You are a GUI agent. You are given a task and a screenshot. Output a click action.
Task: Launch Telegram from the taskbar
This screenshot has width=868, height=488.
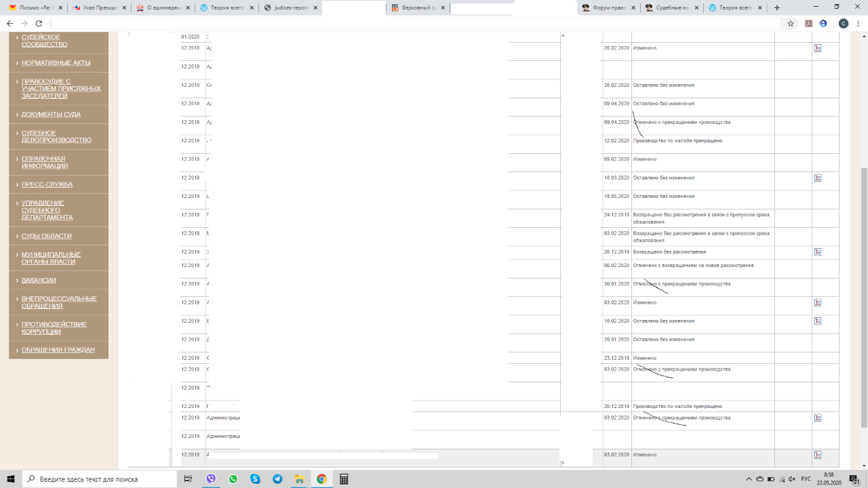(x=277, y=479)
